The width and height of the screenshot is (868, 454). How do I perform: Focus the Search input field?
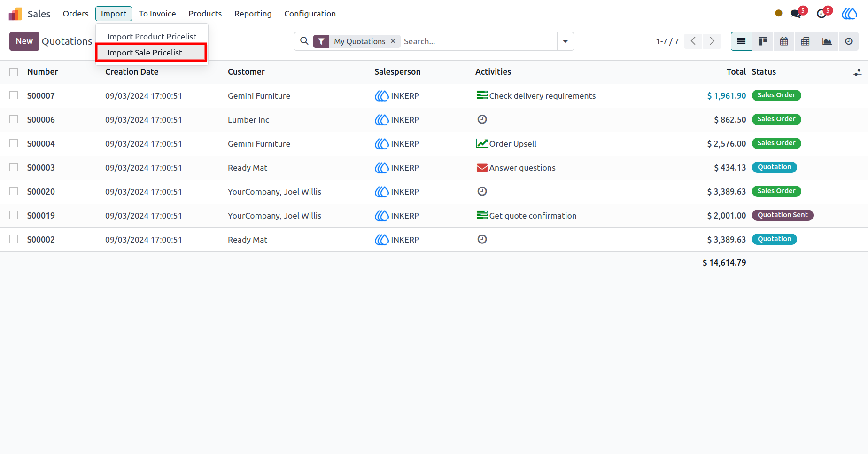pyautogui.click(x=478, y=41)
